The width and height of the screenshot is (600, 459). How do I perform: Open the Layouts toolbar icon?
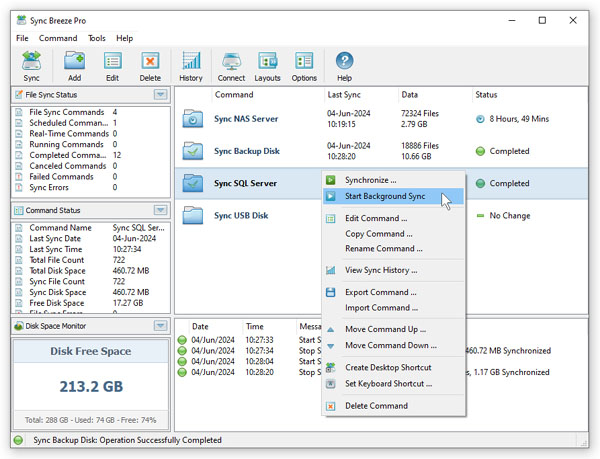pos(267,61)
